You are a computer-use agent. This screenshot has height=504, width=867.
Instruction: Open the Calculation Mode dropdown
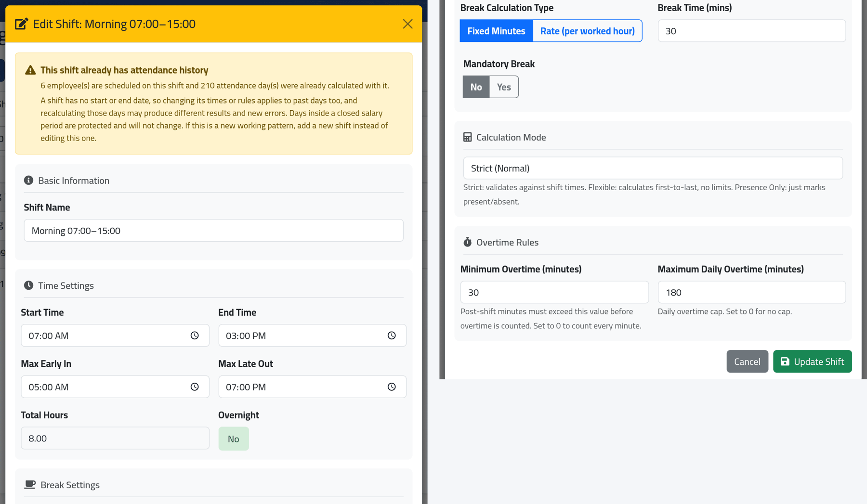(653, 168)
